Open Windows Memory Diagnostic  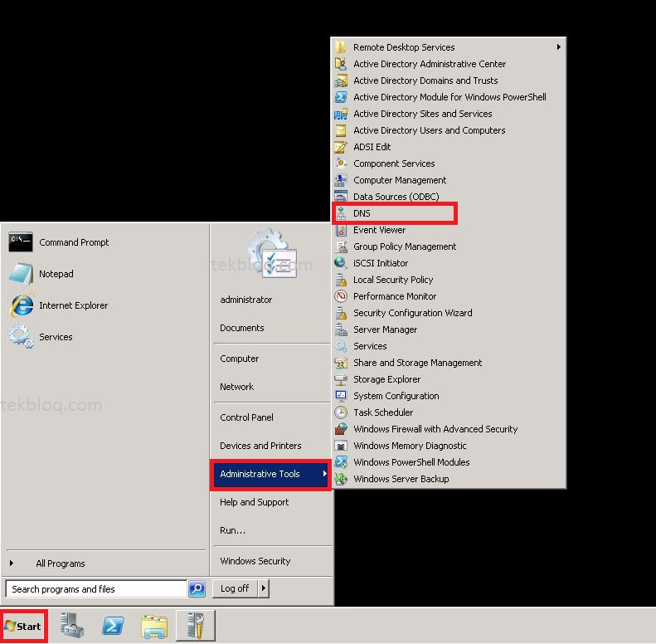[x=410, y=446]
